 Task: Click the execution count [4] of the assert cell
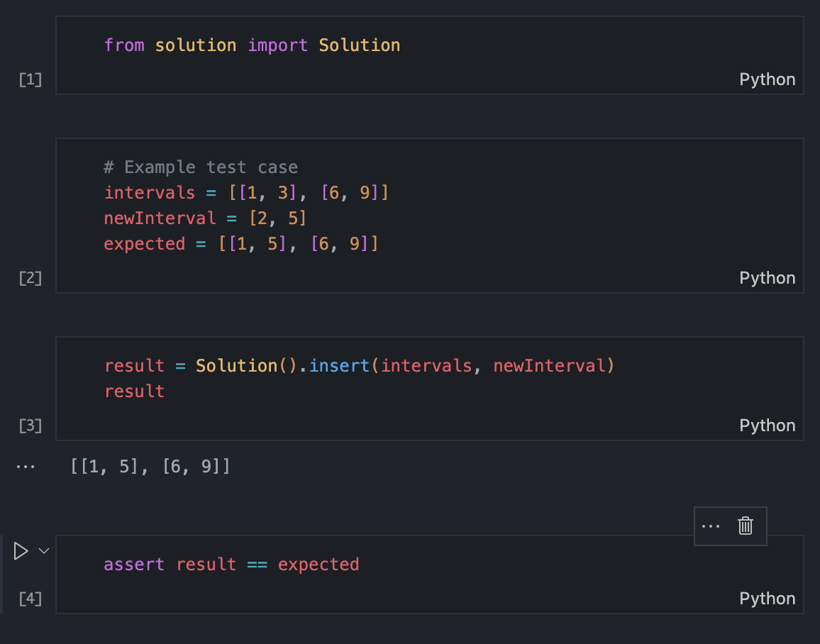pyautogui.click(x=29, y=599)
